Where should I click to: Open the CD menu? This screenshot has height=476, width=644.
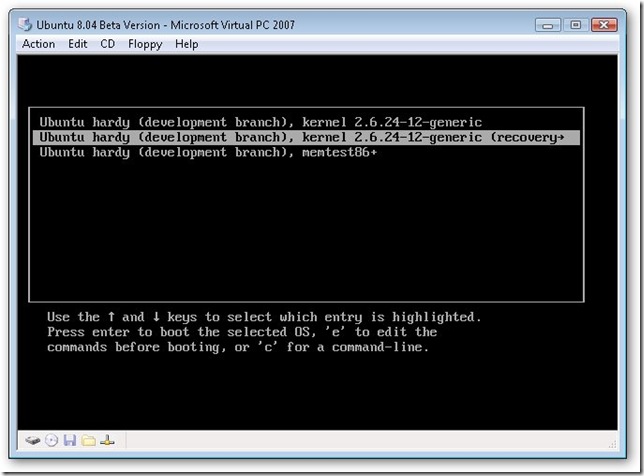pos(108,44)
